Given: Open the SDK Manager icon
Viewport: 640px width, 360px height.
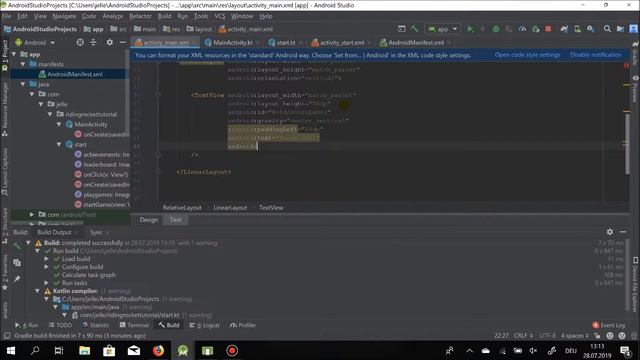Looking at the screenshot, I should coord(591,29).
